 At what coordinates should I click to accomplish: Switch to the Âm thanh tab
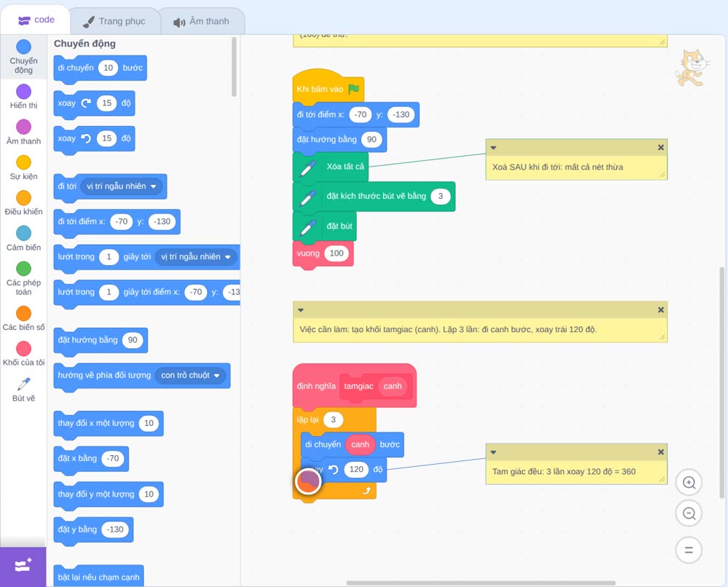pos(202,21)
